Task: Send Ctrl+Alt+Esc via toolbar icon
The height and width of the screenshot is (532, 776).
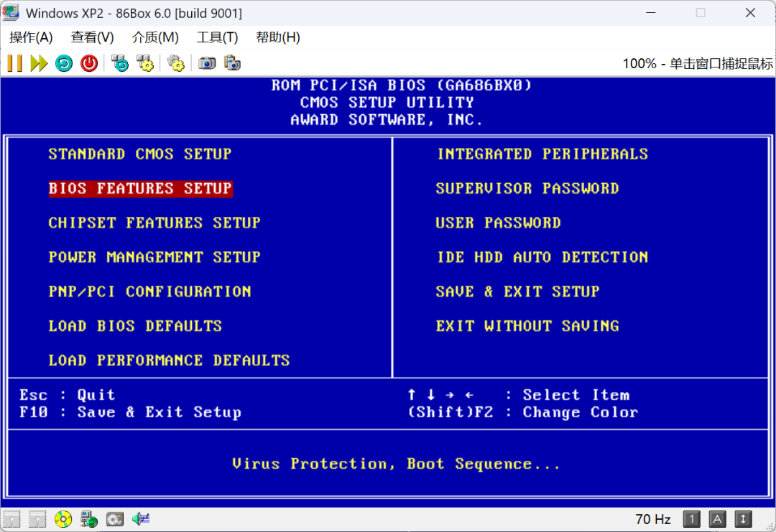Action: pyautogui.click(x=145, y=63)
